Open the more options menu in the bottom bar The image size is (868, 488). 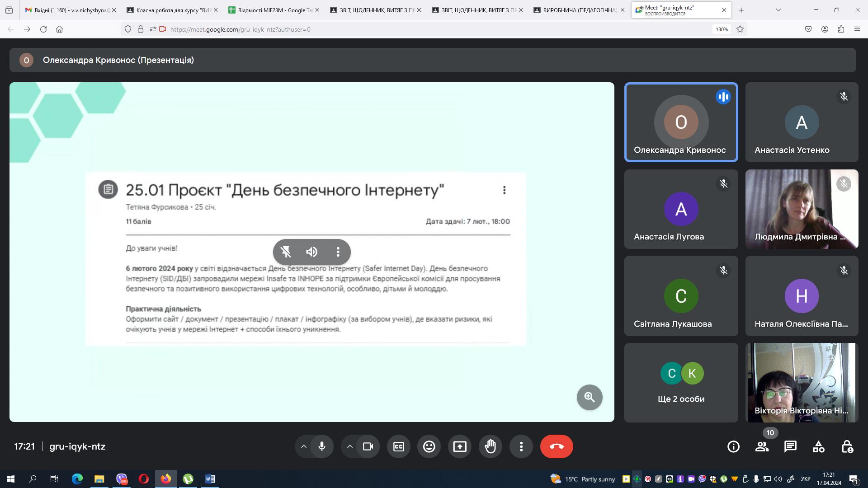[x=521, y=446]
